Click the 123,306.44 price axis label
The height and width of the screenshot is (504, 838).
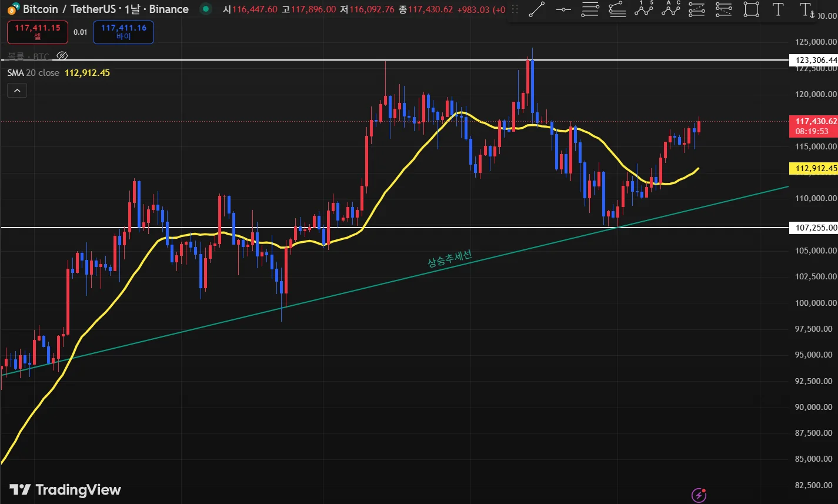click(x=813, y=60)
